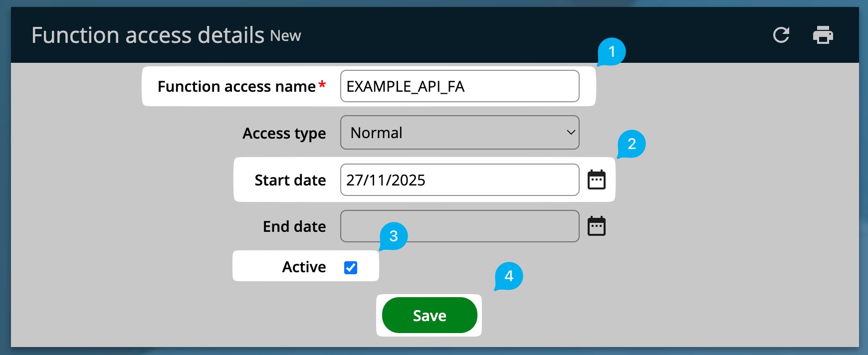868x355 pixels.
Task: Click the blue callout bubble numbered 1
Action: [612, 51]
